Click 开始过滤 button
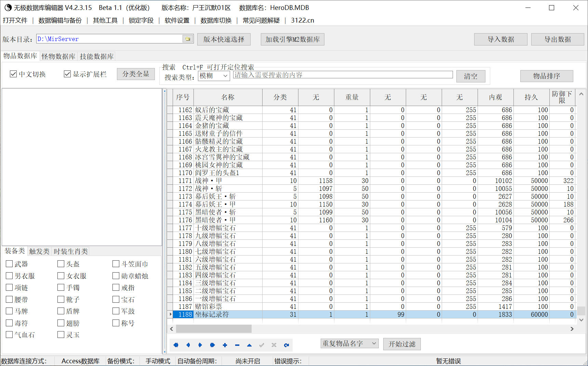The width and height of the screenshot is (588, 366). 402,344
